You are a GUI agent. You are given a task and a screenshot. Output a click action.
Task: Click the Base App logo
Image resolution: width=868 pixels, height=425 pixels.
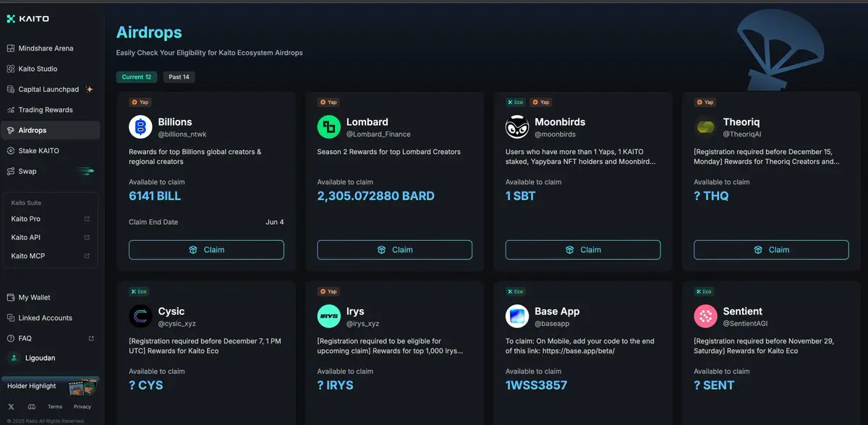tap(517, 317)
